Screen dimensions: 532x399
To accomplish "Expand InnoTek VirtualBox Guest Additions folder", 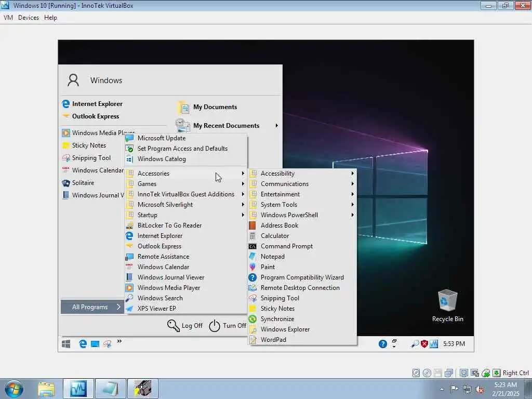I will point(185,194).
